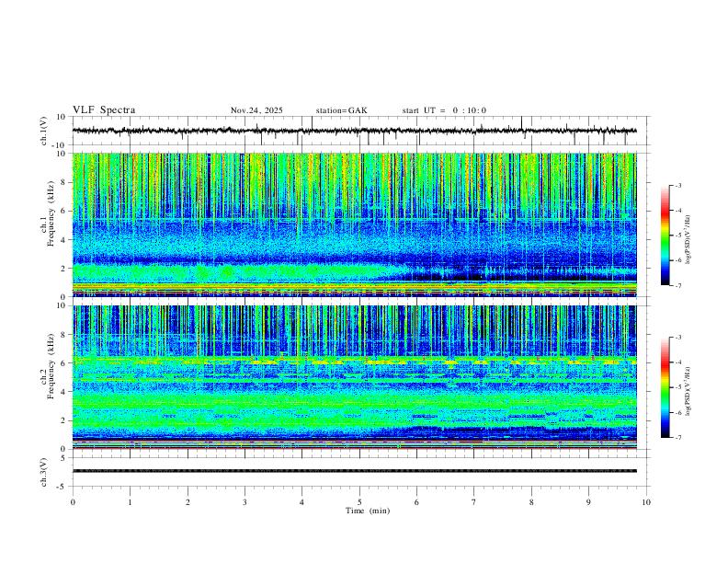Click the "9" tick on the Time axis

click(588, 502)
